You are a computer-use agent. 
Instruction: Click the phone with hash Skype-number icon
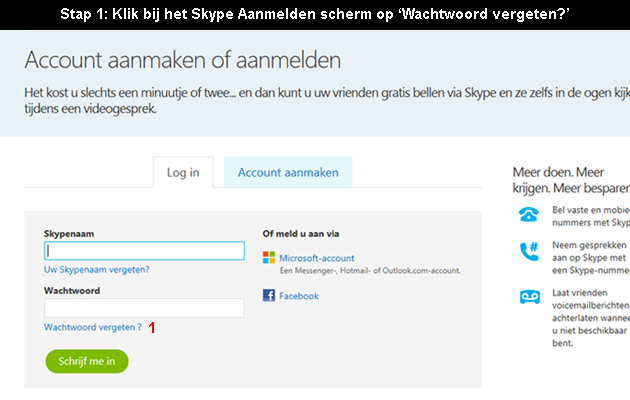pos(529,251)
